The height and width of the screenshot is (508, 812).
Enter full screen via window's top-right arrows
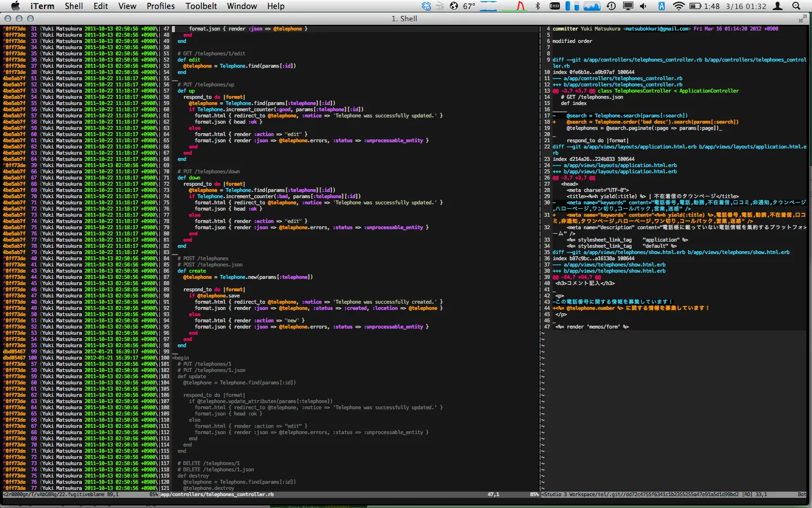pos(802,19)
